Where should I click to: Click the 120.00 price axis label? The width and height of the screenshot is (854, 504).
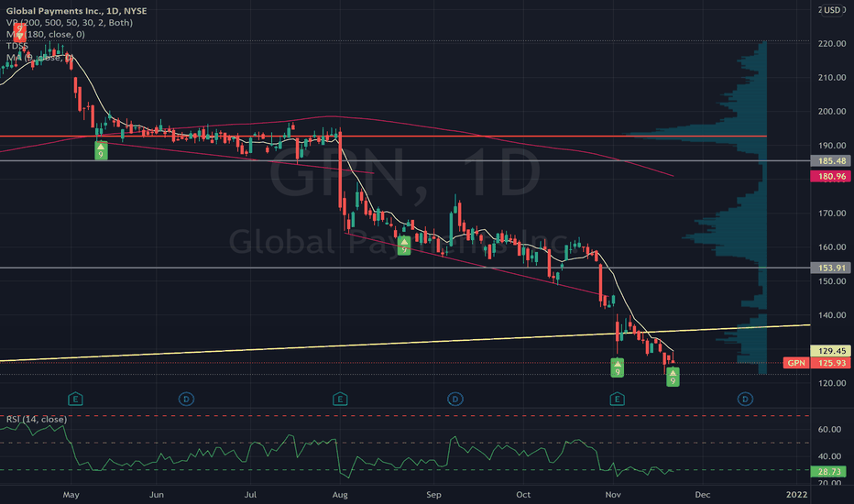coord(832,383)
